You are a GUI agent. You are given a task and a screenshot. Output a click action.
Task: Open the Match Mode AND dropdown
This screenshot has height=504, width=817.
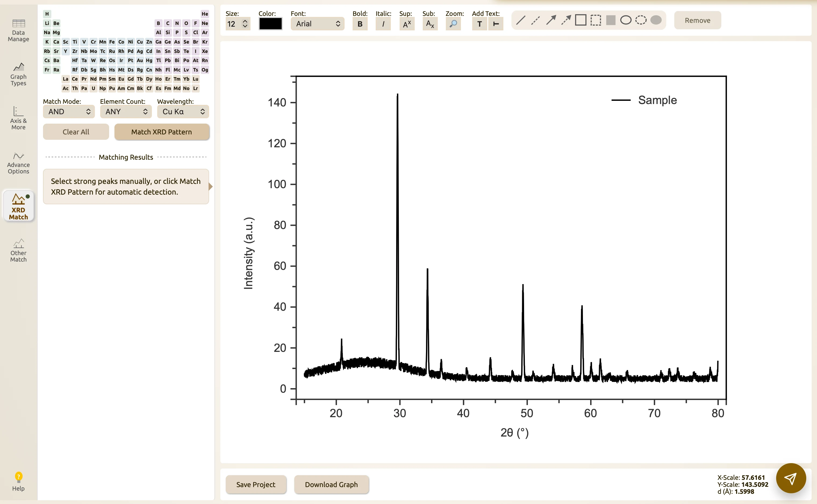point(69,112)
